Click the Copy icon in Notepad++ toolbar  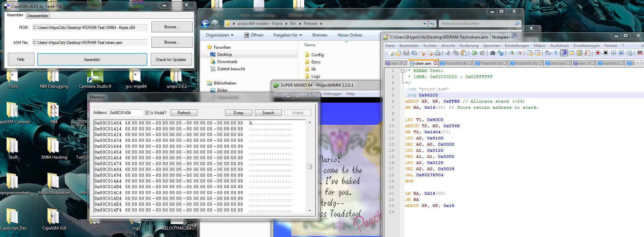(x=456, y=53)
